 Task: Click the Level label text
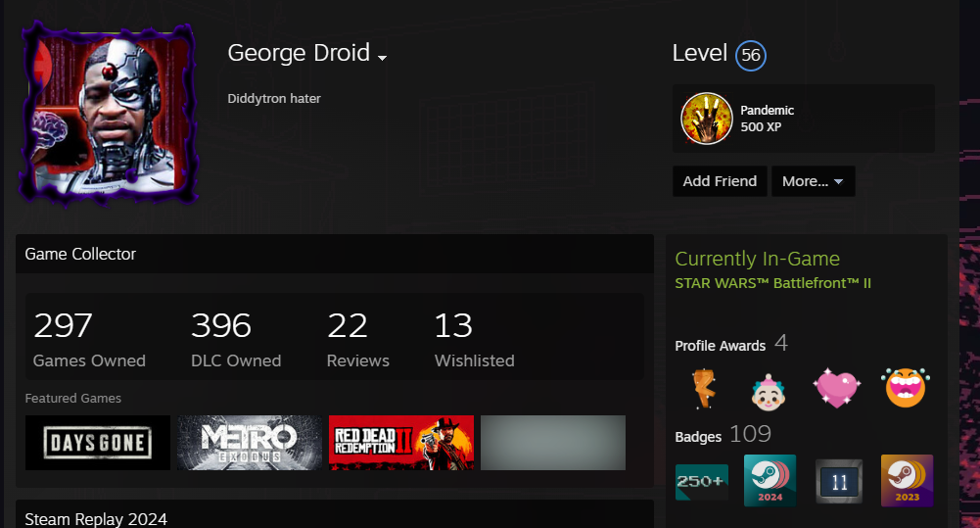pos(699,53)
